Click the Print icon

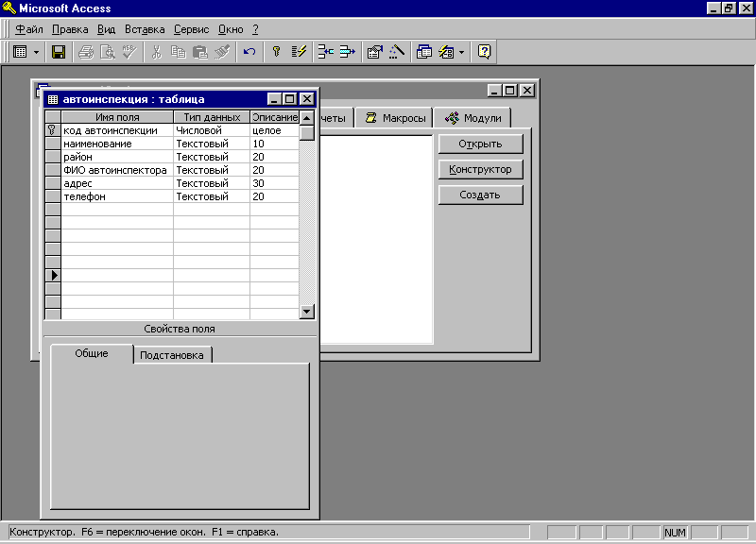(86, 52)
